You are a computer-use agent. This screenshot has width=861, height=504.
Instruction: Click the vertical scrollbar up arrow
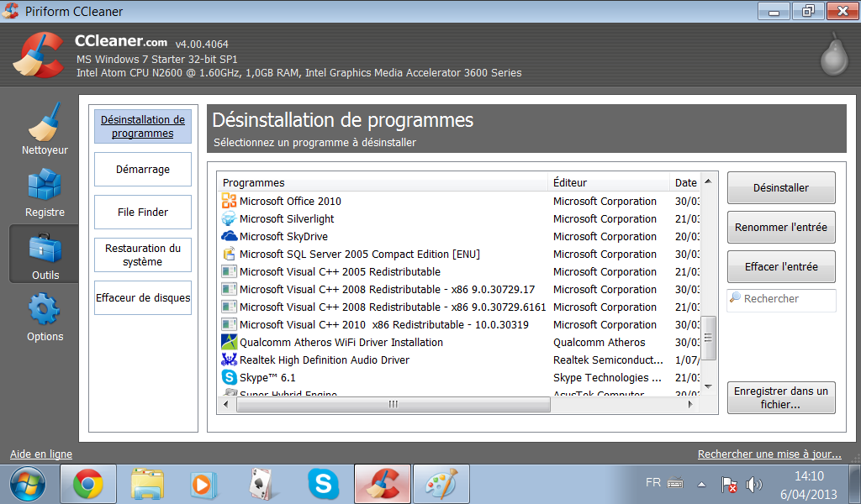pos(708,181)
